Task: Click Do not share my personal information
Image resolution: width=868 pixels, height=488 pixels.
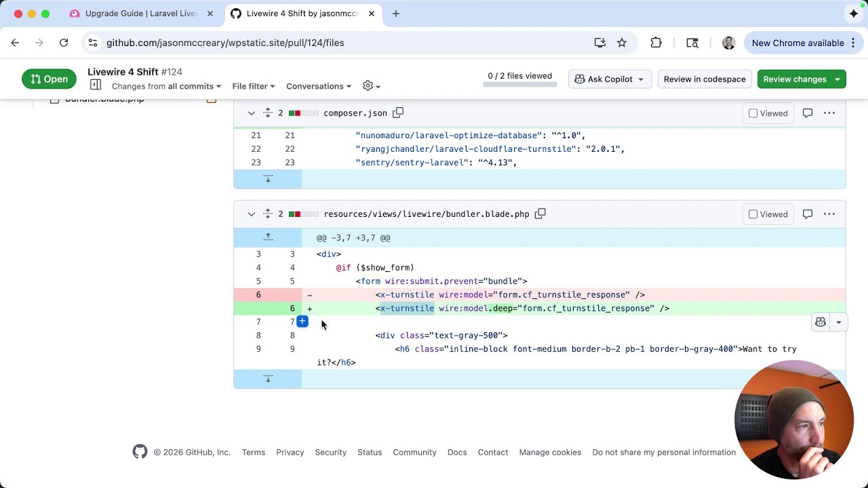Action: point(664,452)
